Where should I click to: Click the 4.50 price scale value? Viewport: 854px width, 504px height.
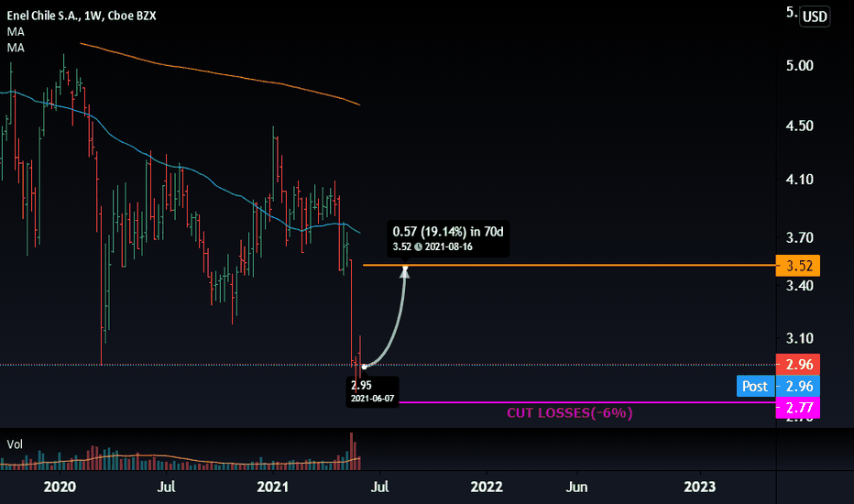[799, 126]
